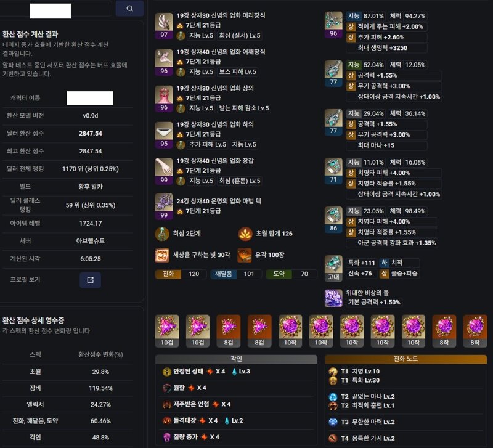Click the 세상을 구하는 빛 30각 card icon
The image size is (493, 448).
[162, 255]
